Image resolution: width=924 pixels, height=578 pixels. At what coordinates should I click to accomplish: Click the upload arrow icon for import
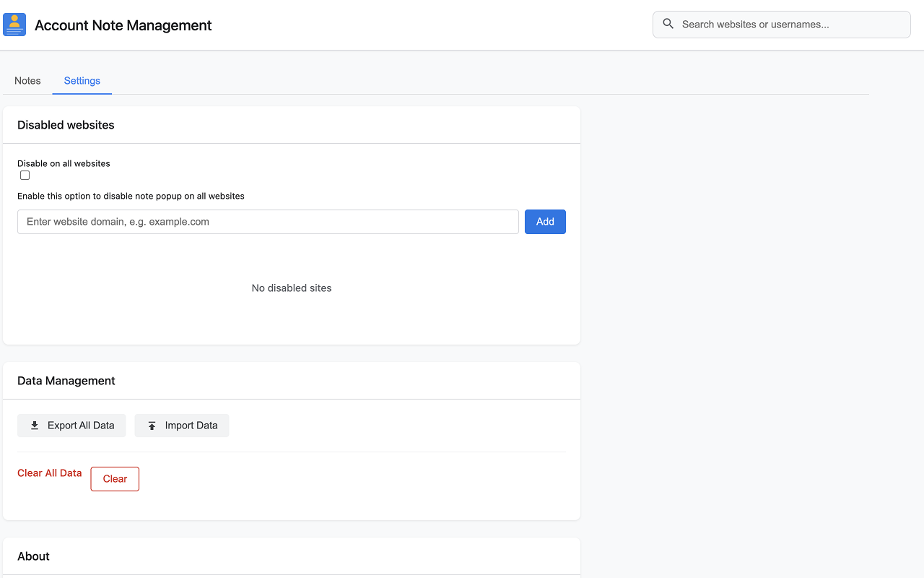[x=152, y=426]
